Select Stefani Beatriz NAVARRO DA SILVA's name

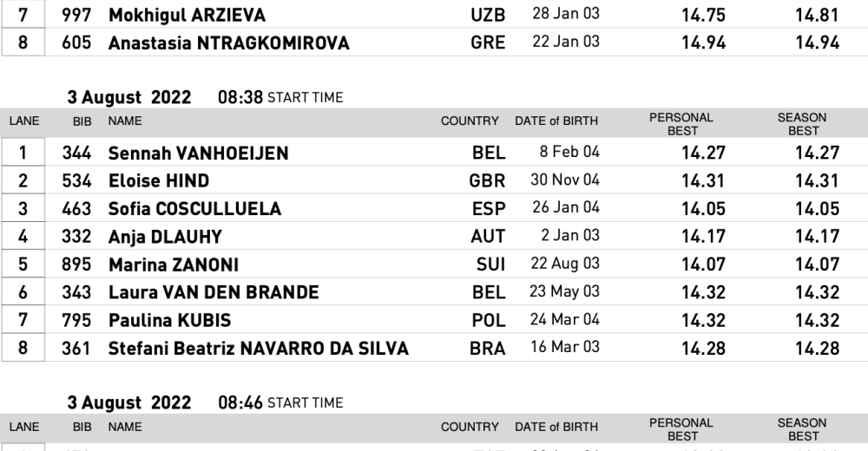[x=258, y=348]
